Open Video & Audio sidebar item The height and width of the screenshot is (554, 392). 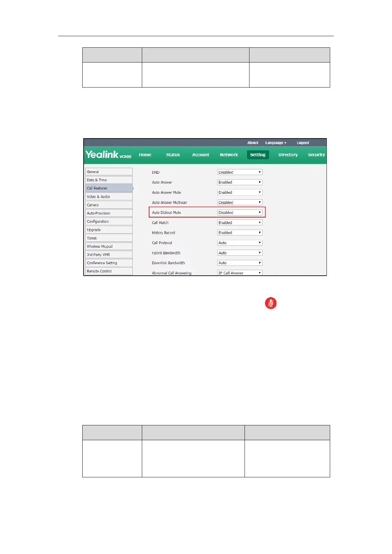point(109,196)
